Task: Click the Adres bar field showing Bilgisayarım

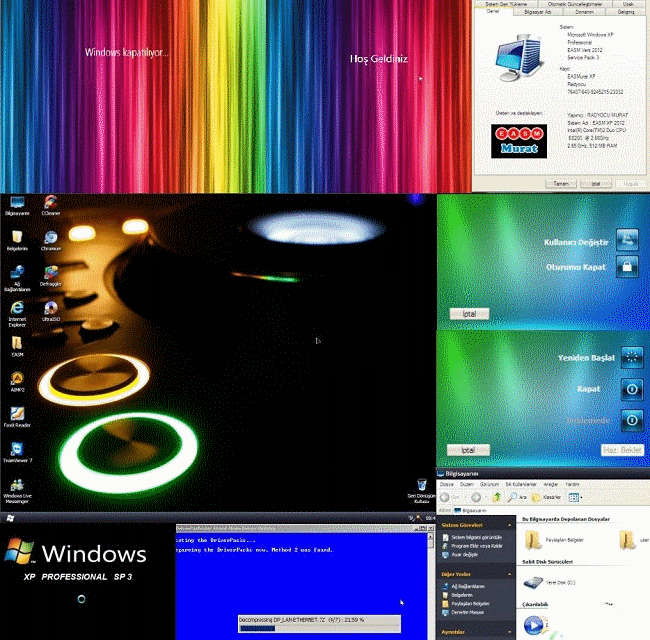Action: click(x=551, y=510)
